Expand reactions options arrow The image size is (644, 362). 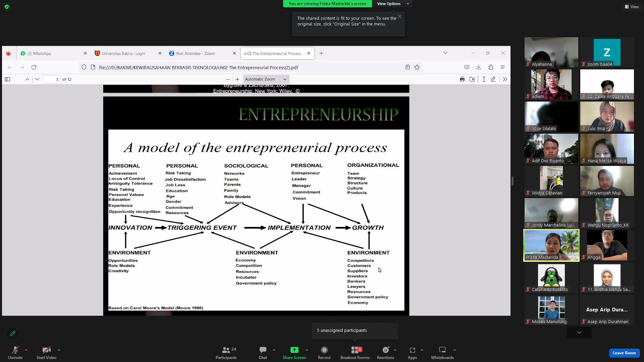[395, 350]
